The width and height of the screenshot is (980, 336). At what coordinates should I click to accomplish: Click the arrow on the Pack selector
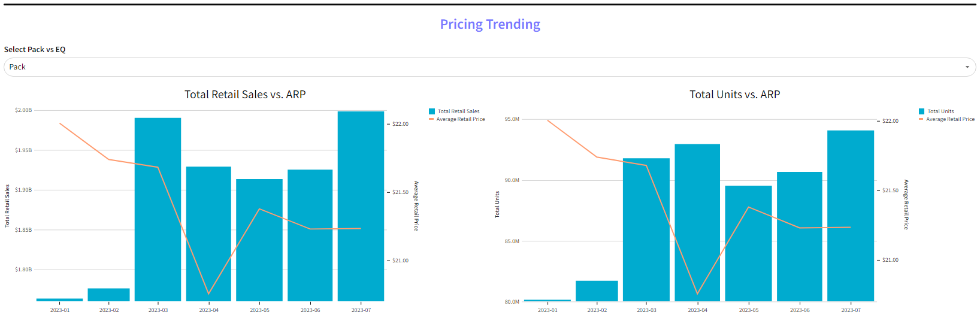[x=967, y=67]
